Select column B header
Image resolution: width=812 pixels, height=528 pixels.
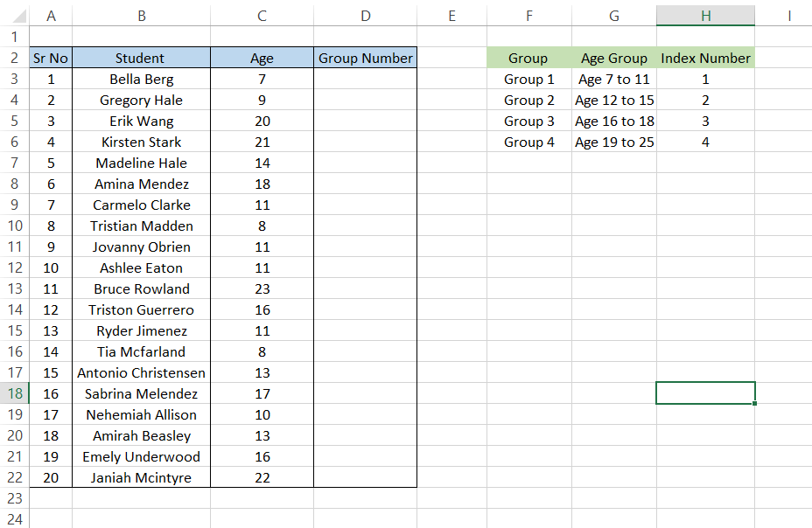pyautogui.click(x=141, y=16)
